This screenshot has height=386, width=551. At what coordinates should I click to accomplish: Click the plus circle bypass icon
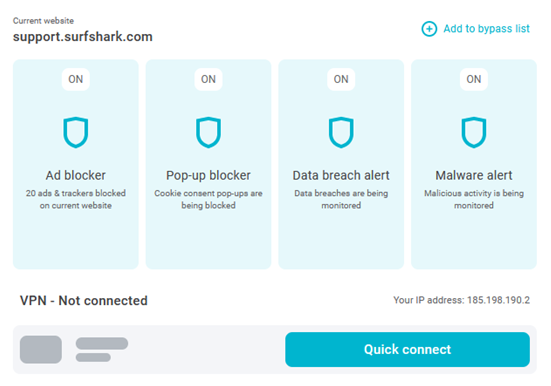(429, 29)
